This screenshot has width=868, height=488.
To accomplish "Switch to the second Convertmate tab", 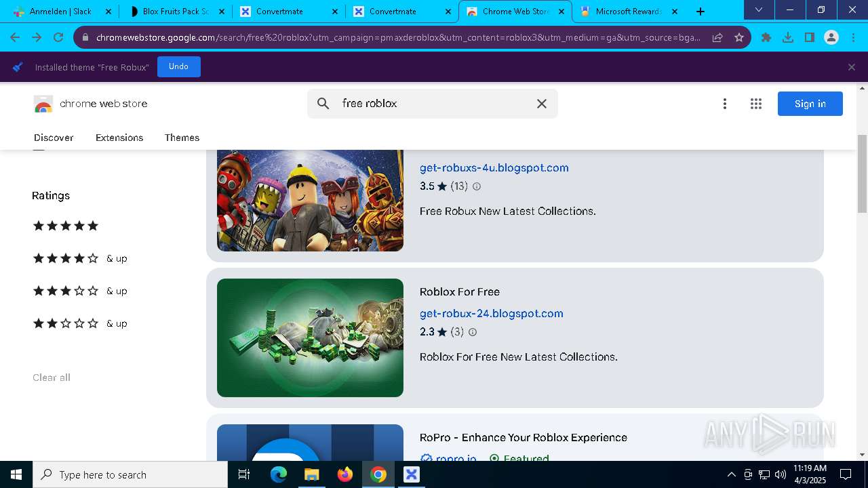I will [x=401, y=11].
